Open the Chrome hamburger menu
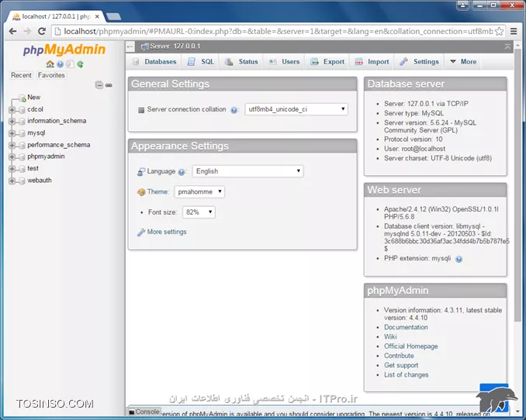 (514, 31)
